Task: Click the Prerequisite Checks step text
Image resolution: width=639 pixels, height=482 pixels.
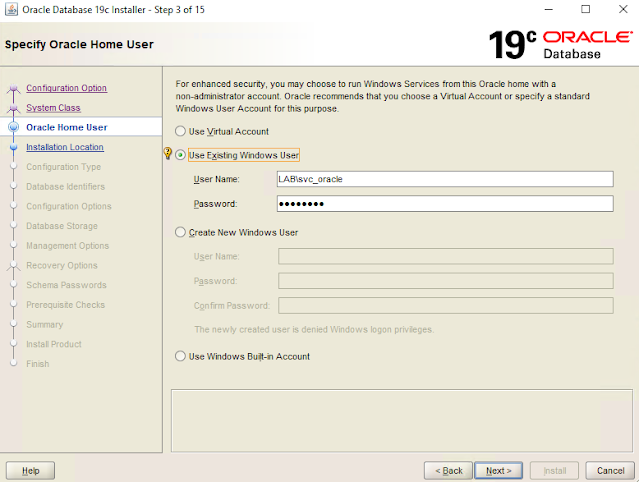Action: [x=66, y=305]
